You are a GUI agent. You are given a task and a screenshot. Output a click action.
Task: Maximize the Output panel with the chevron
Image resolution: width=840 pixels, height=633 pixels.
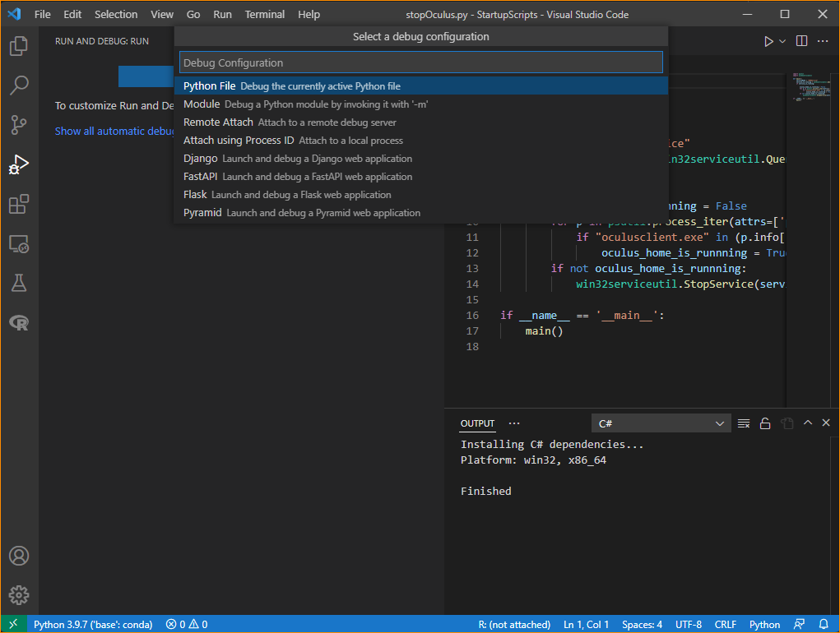click(808, 423)
